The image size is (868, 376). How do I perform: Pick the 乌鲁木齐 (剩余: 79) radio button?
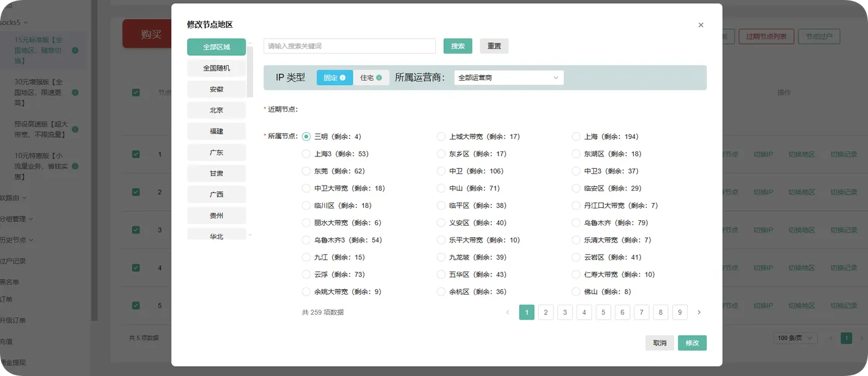[576, 223]
